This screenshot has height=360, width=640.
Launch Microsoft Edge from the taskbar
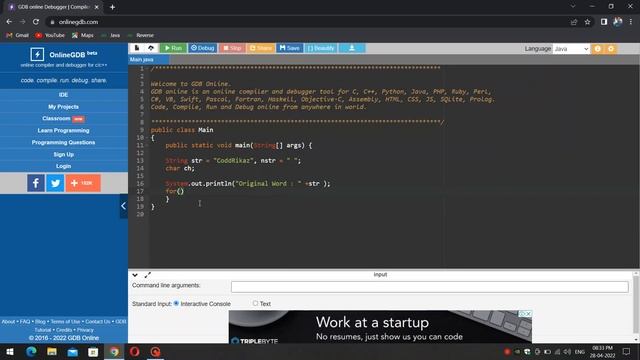click(x=31, y=352)
